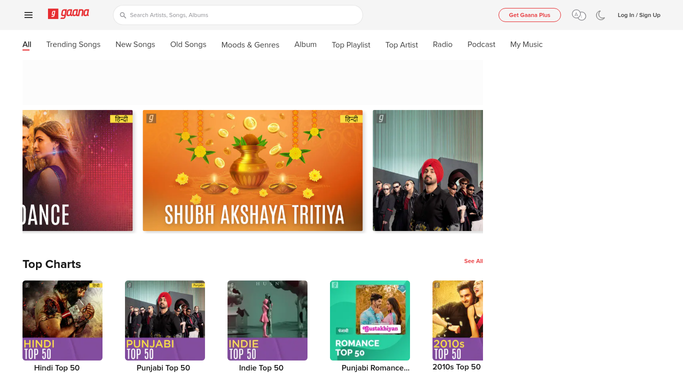This screenshot has height=384, width=683.
Task: Open My Music tab
Action: (x=526, y=44)
